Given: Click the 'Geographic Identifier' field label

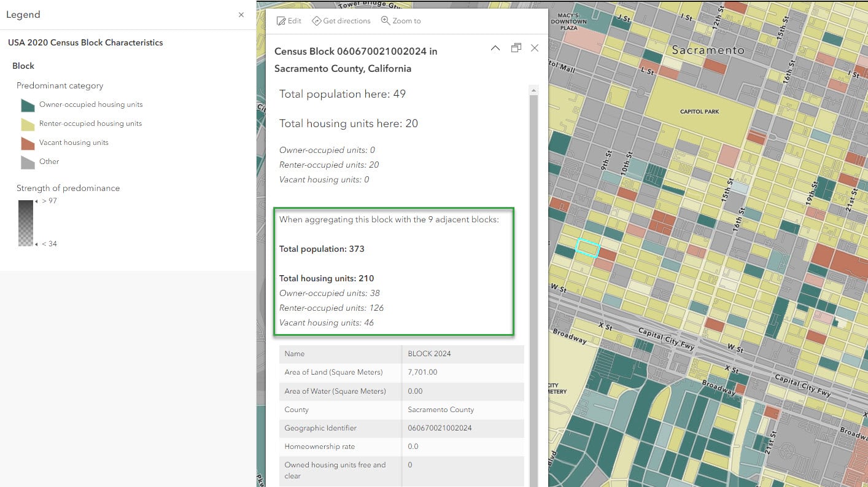Looking at the screenshot, I should coord(320,428).
